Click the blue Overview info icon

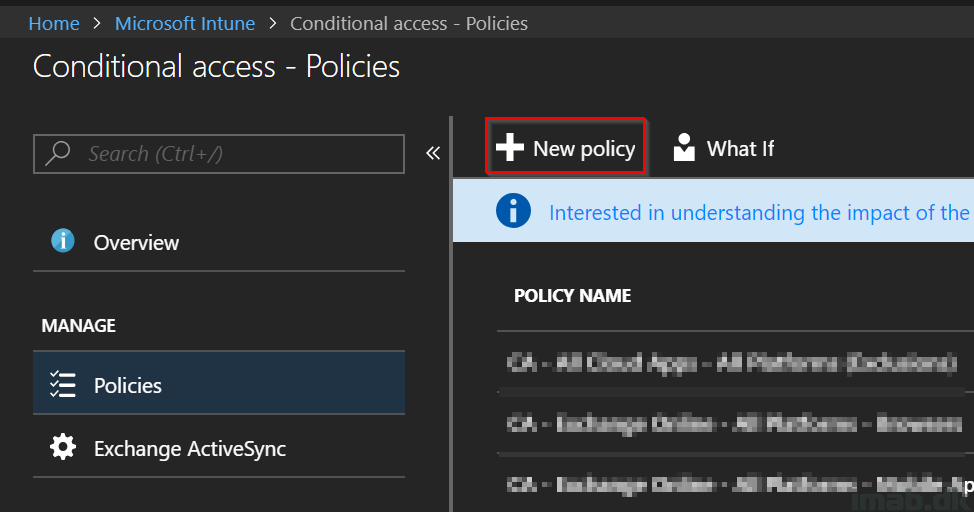(x=63, y=240)
